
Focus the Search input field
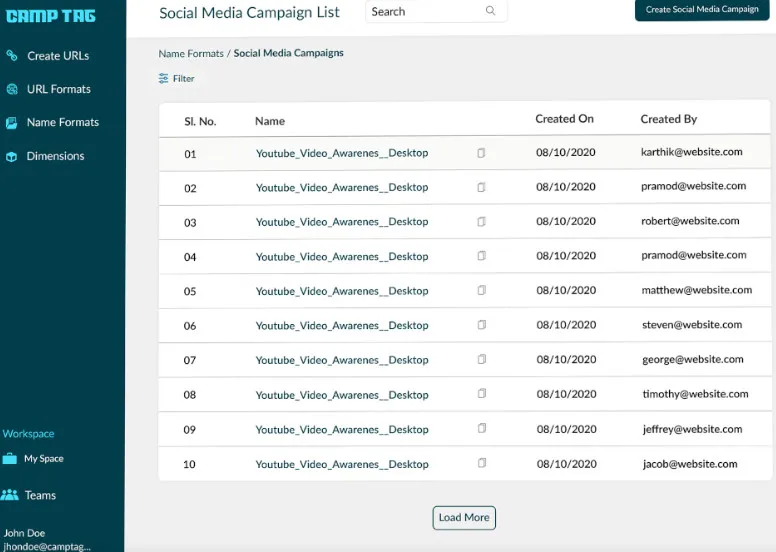425,11
